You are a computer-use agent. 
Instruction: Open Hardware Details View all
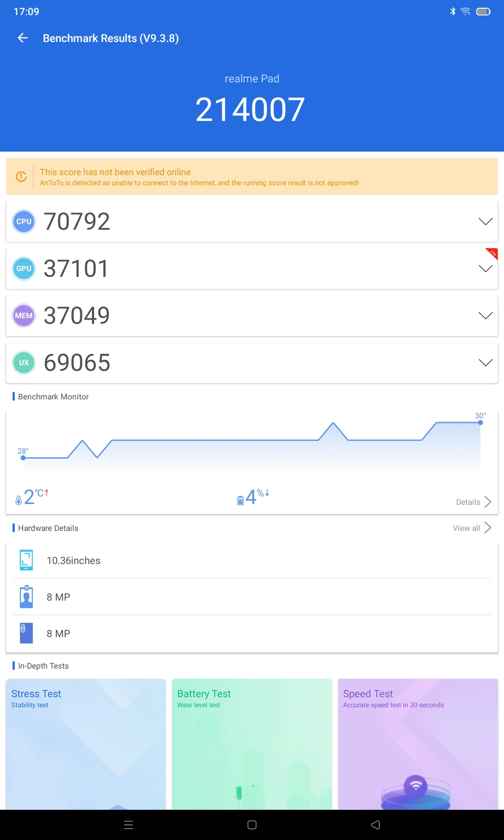(472, 528)
